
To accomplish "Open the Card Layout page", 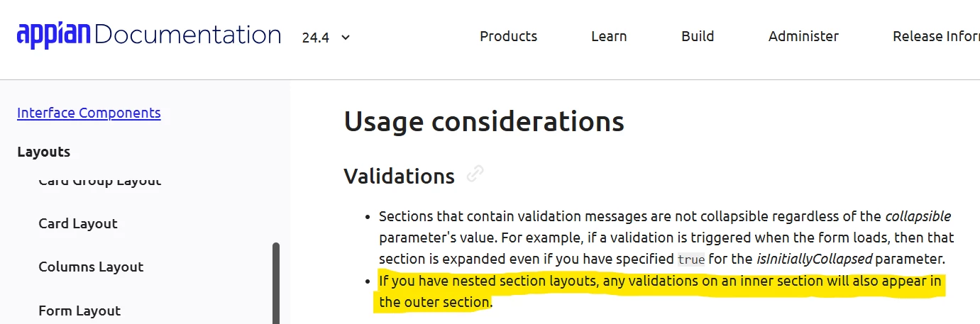I will pyautogui.click(x=78, y=223).
